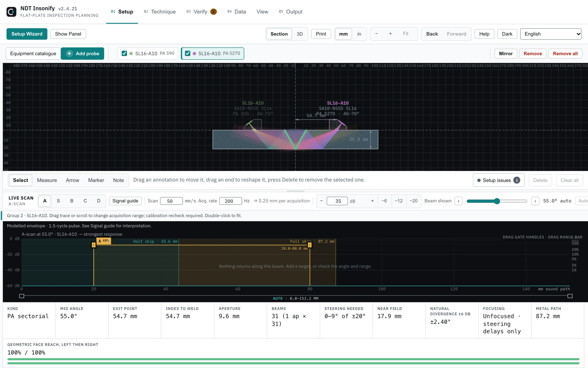This screenshot has width=588, height=368.
Task: Increase gain with the plus dB button
Action: 372,201
